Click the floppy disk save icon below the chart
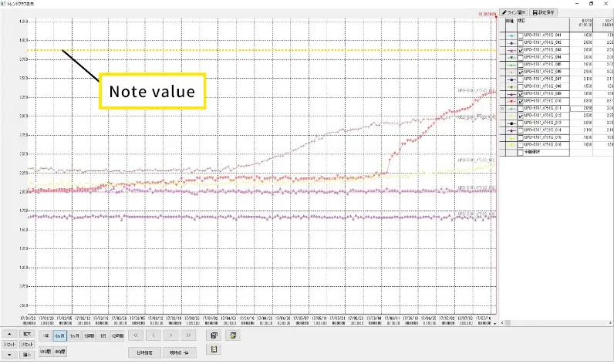 (x=213, y=335)
